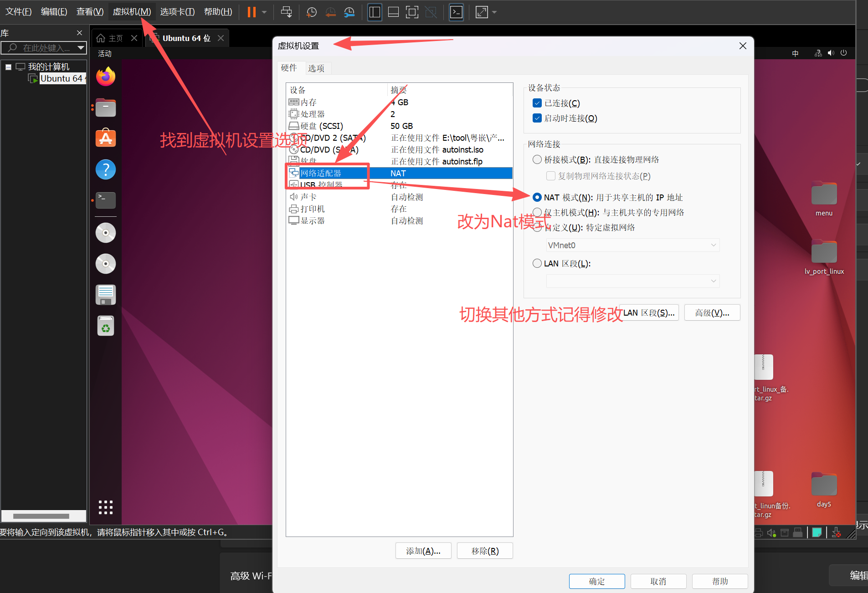Viewport: 868px width, 593px height.
Task: Click the send Ctrl+Alt+Del toolbar icon
Action: 286,12
